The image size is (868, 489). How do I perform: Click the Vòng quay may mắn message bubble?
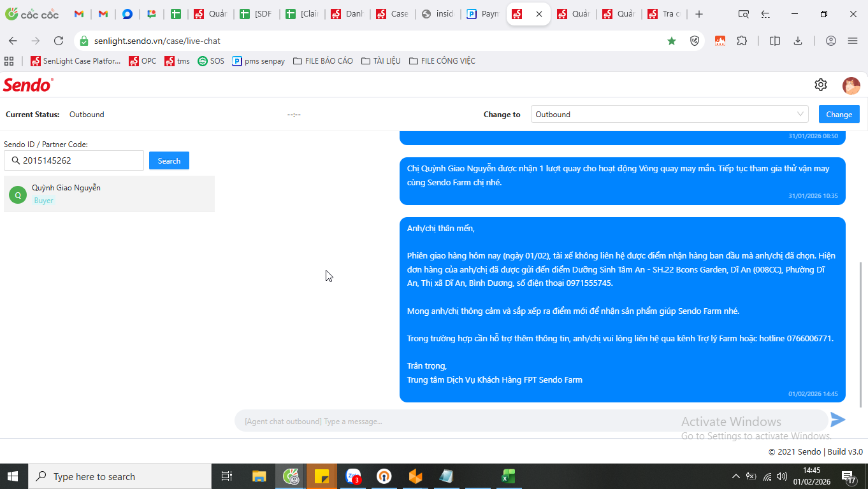coord(623,181)
